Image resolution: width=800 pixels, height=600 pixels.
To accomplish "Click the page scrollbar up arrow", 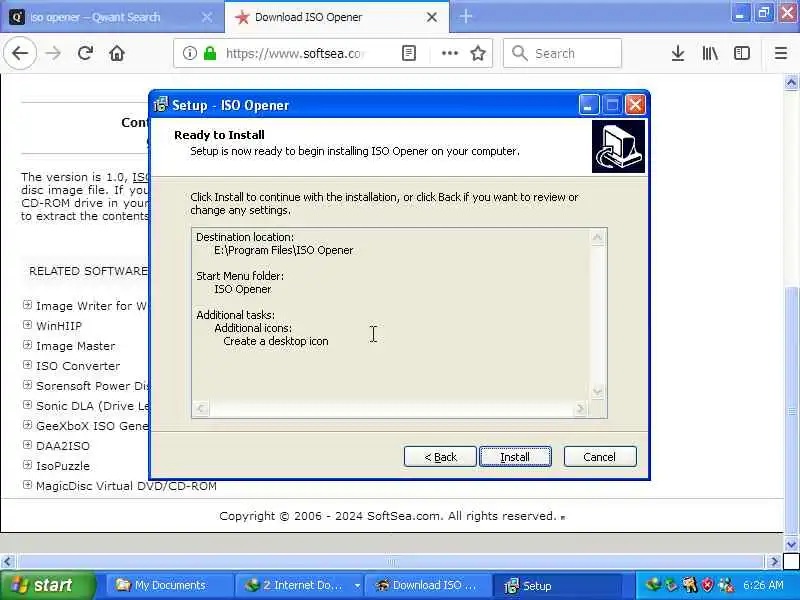I will pos(791,83).
